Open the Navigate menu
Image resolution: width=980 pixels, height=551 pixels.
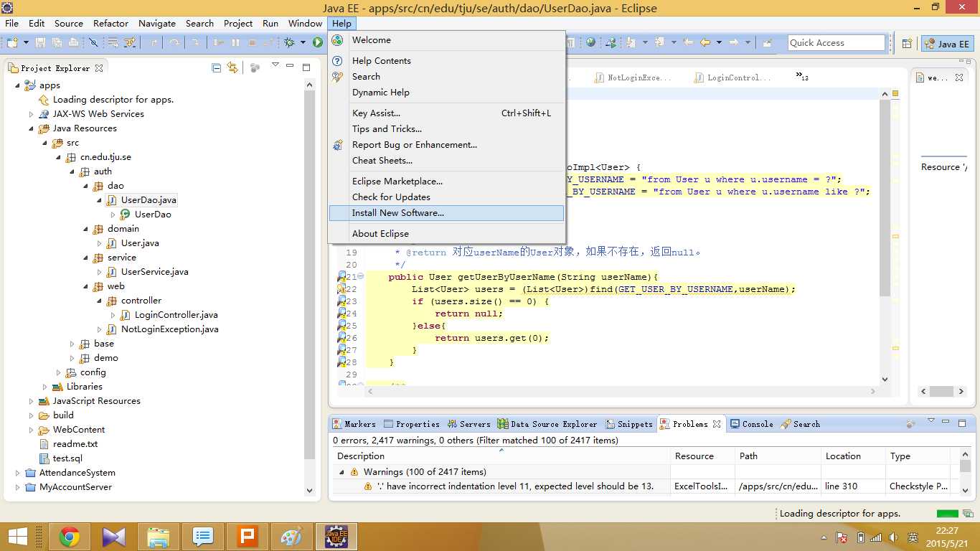tap(157, 23)
